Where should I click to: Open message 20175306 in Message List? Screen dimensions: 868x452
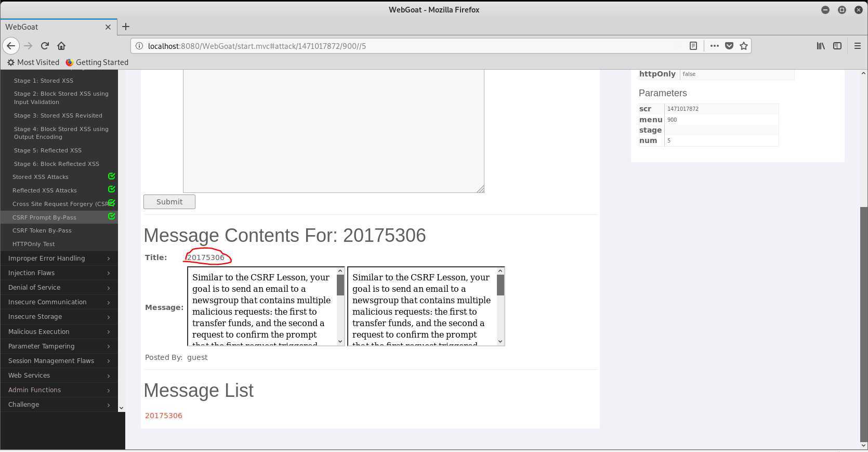pos(164,416)
